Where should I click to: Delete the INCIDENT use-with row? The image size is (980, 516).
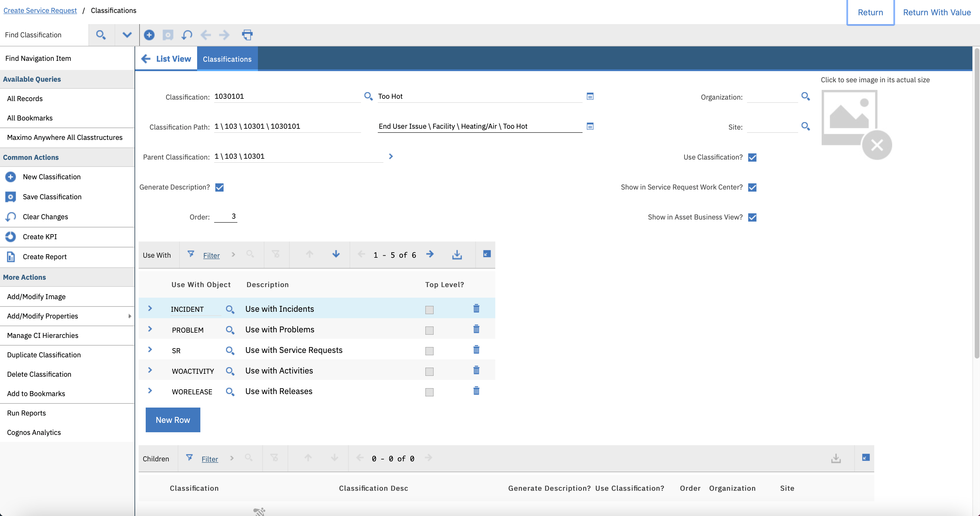[476, 308]
